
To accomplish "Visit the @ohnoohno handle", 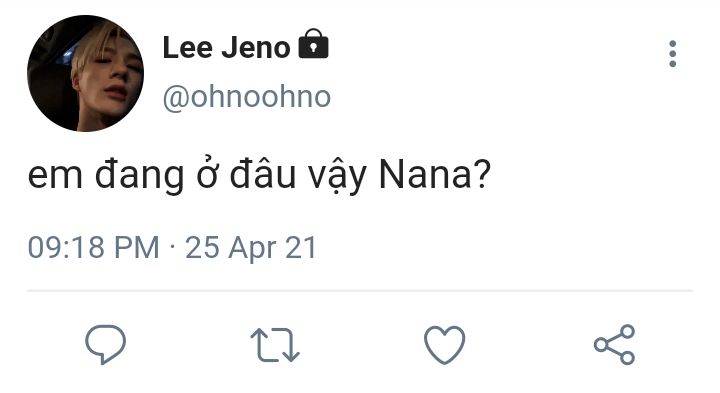I will 247,97.
